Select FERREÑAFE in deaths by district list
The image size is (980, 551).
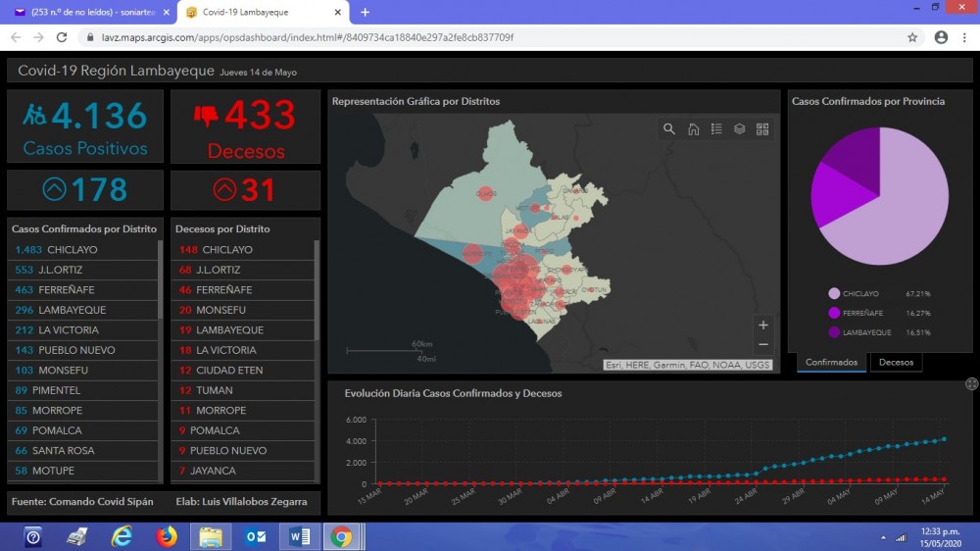coord(223,290)
